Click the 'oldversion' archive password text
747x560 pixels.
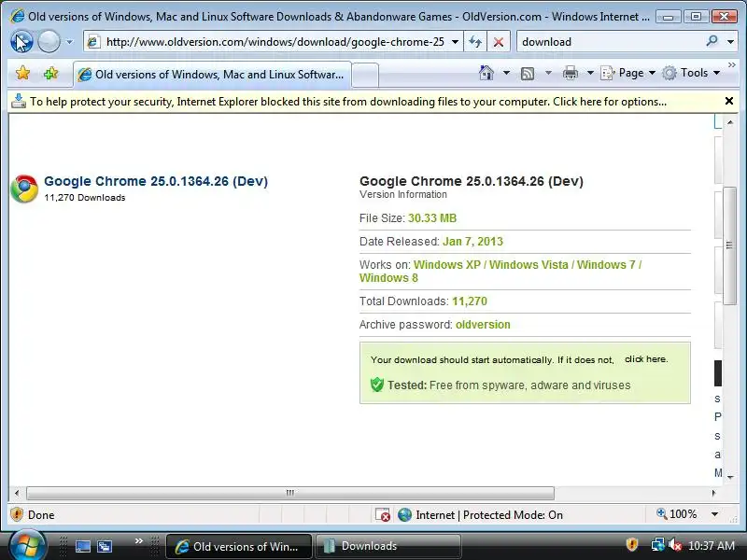(x=483, y=325)
